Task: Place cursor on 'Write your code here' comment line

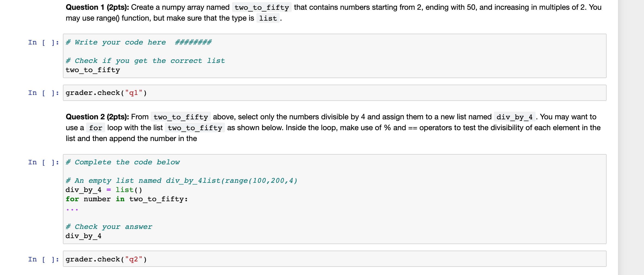Action: 139,42
